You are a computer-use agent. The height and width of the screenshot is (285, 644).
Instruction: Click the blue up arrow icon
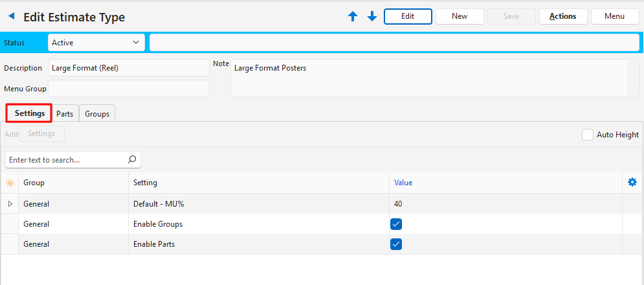(x=353, y=17)
